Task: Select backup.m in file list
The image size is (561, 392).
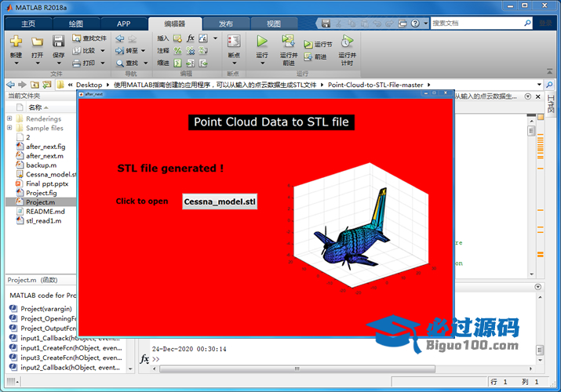Action: (x=41, y=165)
